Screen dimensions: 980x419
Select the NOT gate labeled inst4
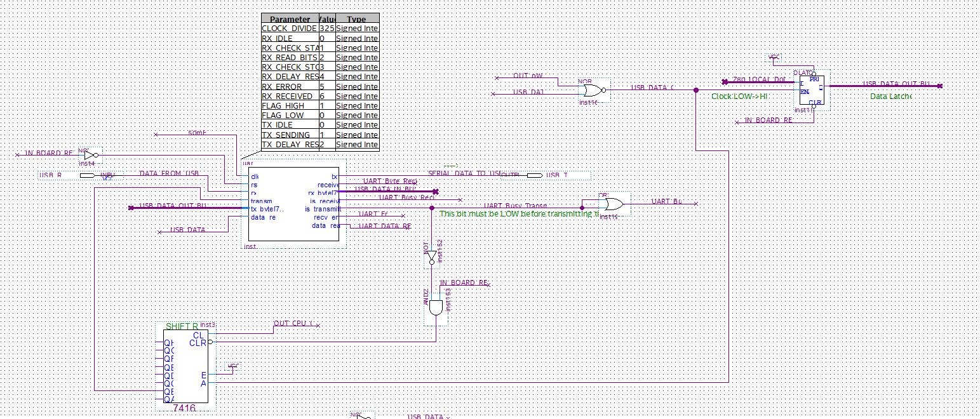pyautogui.click(x=91, y=155)
